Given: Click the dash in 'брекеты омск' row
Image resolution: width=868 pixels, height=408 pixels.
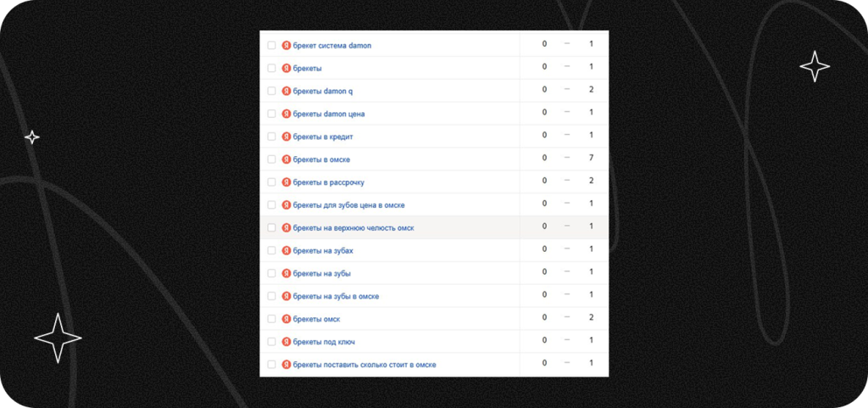Looking at the screenshot, I should click(x=567, y=317).
